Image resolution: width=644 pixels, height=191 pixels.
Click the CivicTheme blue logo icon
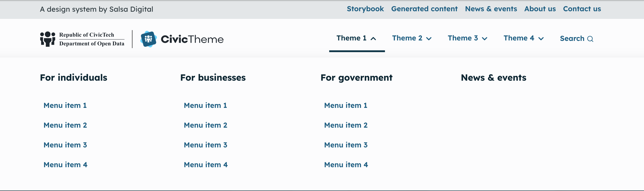pyautogui.click(x=148, y=39)
